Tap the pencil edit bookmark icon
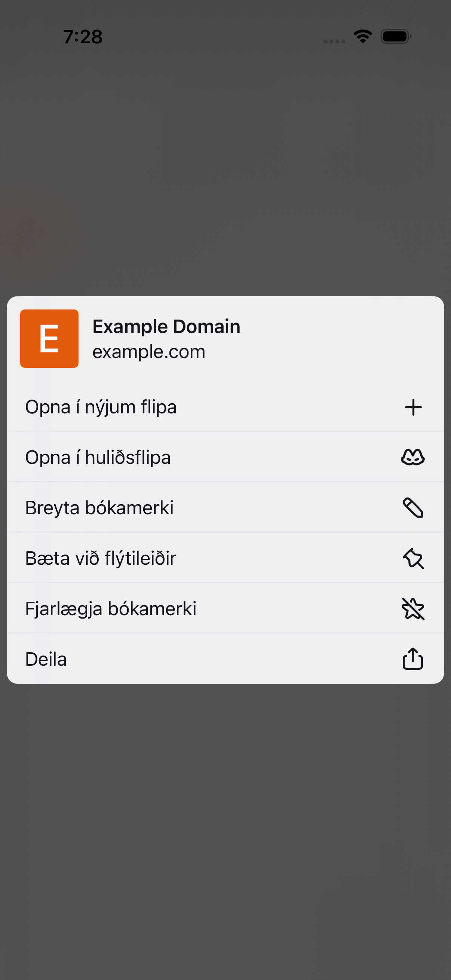Screen dimensions: 451x980 [x=413, y=508]
